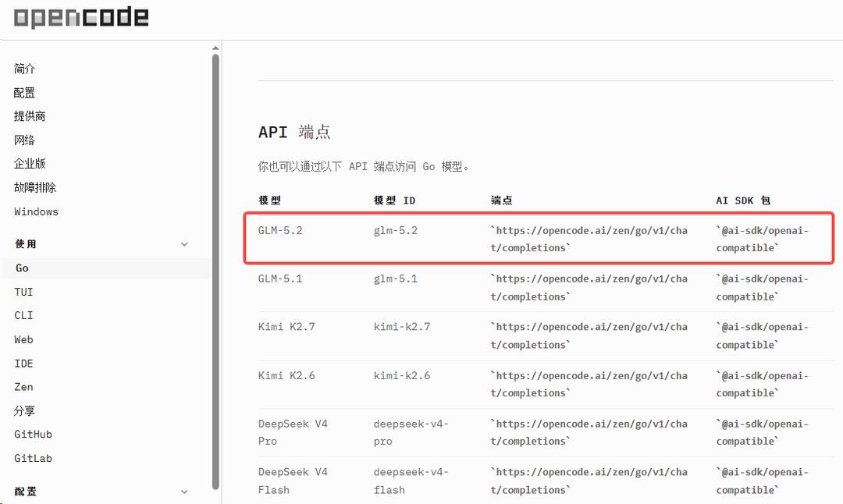Click the endpoint URL in DeepSeek V4 Pro row
This screenshot has width=843, height=504.
589,432
